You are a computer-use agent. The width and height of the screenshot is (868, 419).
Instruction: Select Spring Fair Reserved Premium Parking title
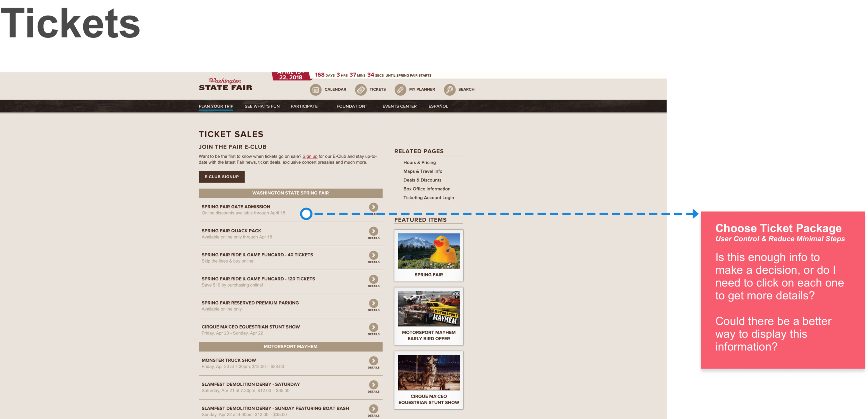[250, 303]
